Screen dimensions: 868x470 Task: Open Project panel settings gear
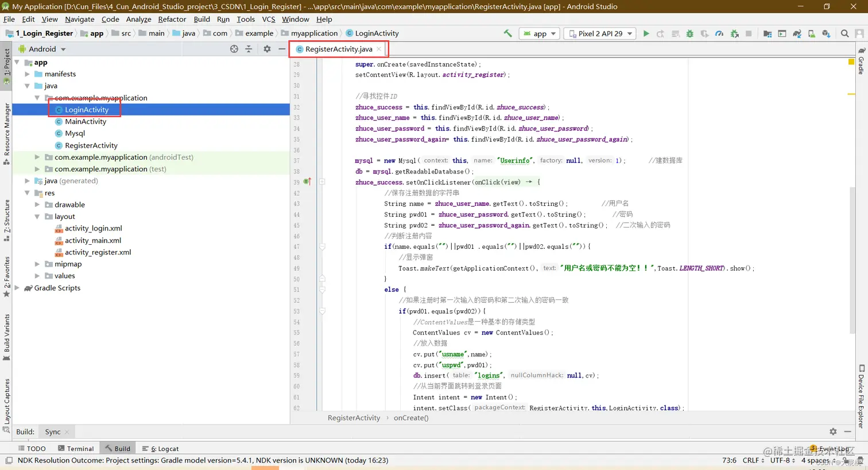(267, 49)
